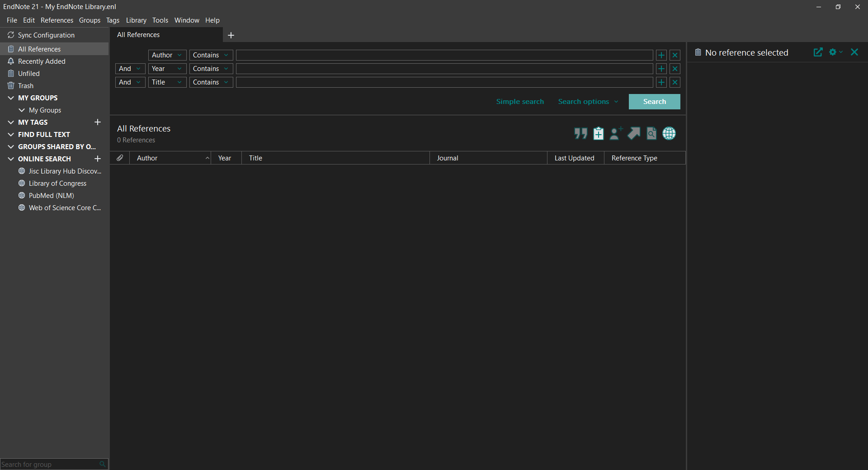868x470 pixels.
Task: Click the Year search text field
Action: click(x=444, y=69)
